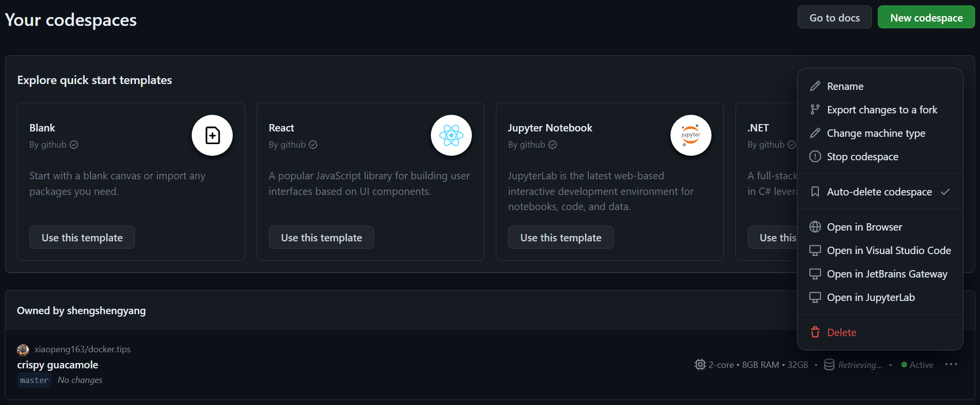Click the CPU icon beside 2-core specs
This screenshot has height=405, width=980.
[x=700, y=364]
